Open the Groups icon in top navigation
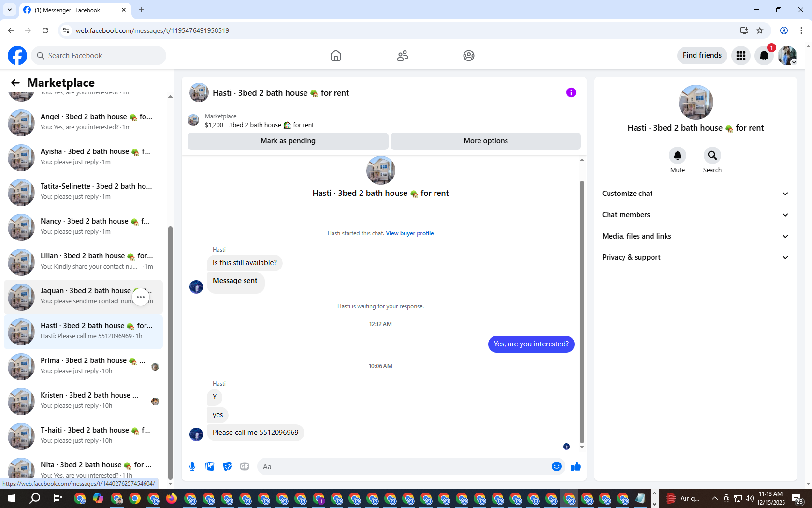 pyautogui.click(x=469, y=56)
